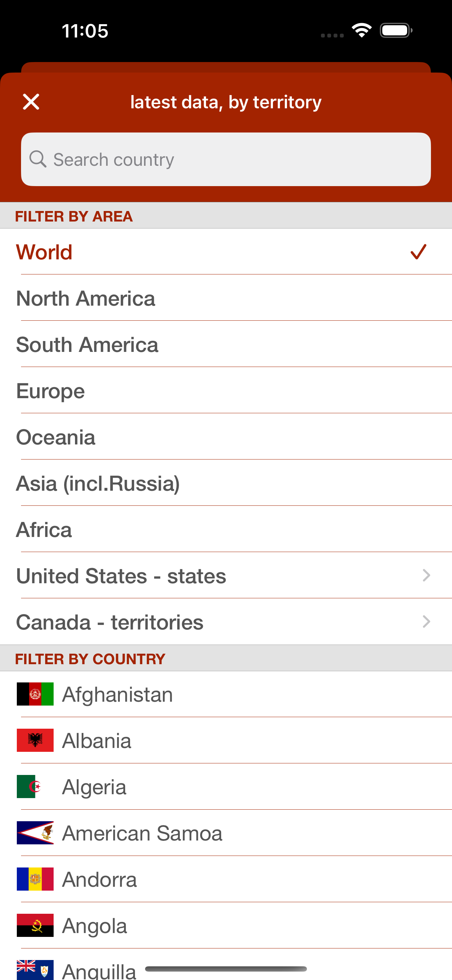This screenshot has height=980, width=452.
Task: Expand Canada - territories chevron
Action: (426, 622)
